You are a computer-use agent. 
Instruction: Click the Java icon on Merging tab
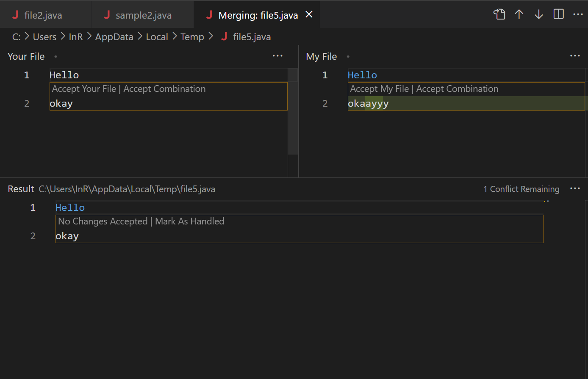pyautogui.click(x=209, y=15)
